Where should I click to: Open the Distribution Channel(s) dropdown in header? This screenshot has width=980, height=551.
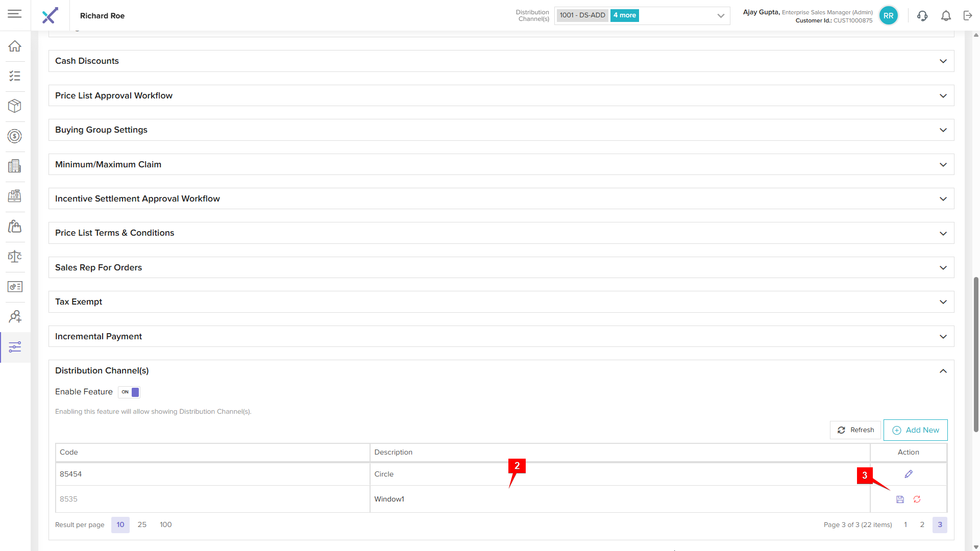720,16
